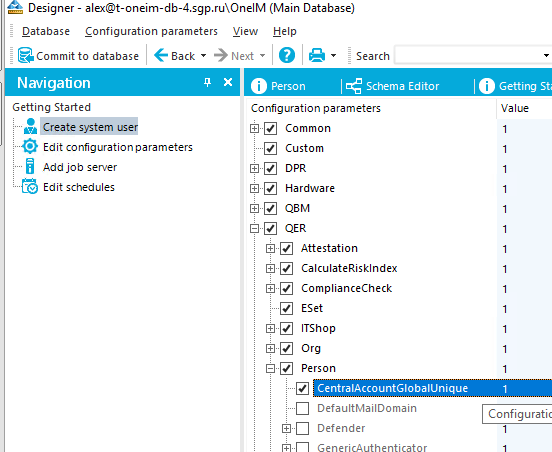Switch to the Person tab
The height and width of the screenshot is (452, 552).
[x=288, y=86]
